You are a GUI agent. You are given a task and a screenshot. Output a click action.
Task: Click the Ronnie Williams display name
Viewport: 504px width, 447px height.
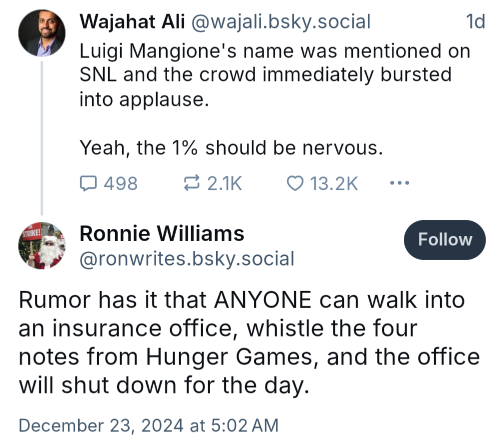click(x=162, y=233)
